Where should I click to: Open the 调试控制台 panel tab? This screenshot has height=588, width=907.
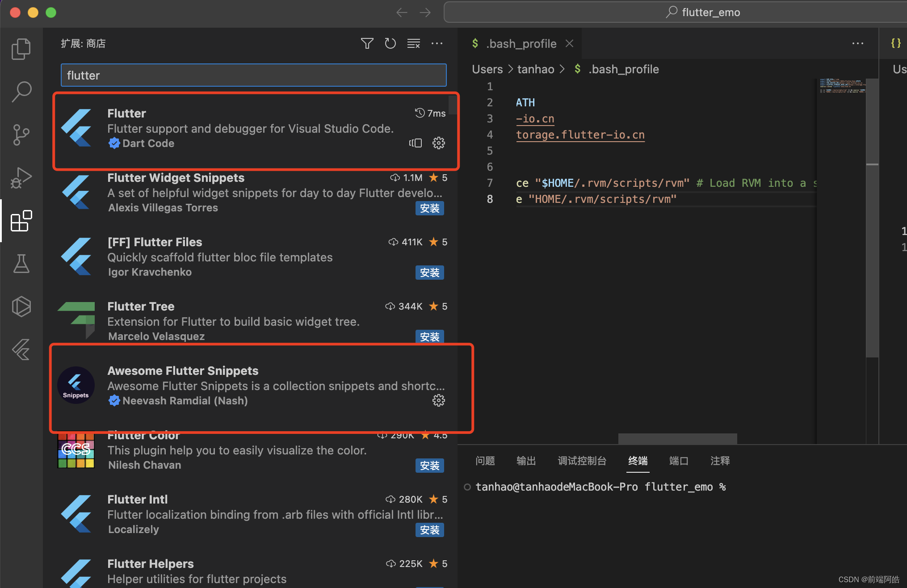(x=582, y=461)
